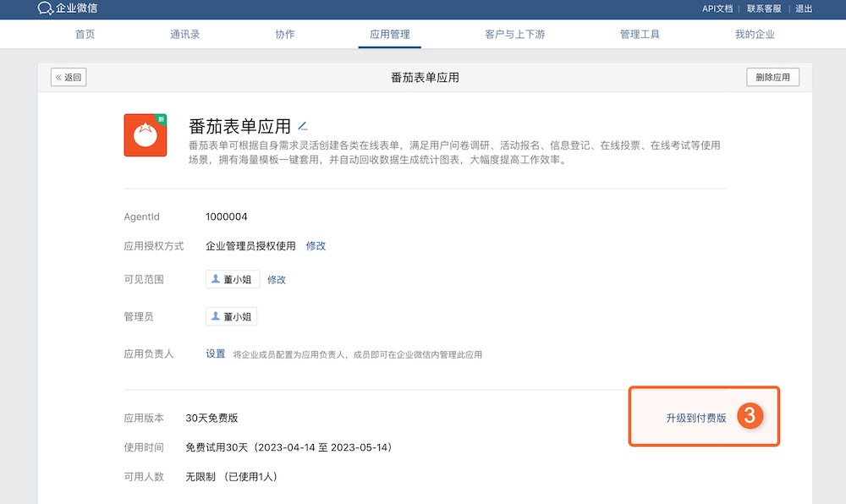Click the 免费试用30天 usage period text

click(x=289, y=447)
